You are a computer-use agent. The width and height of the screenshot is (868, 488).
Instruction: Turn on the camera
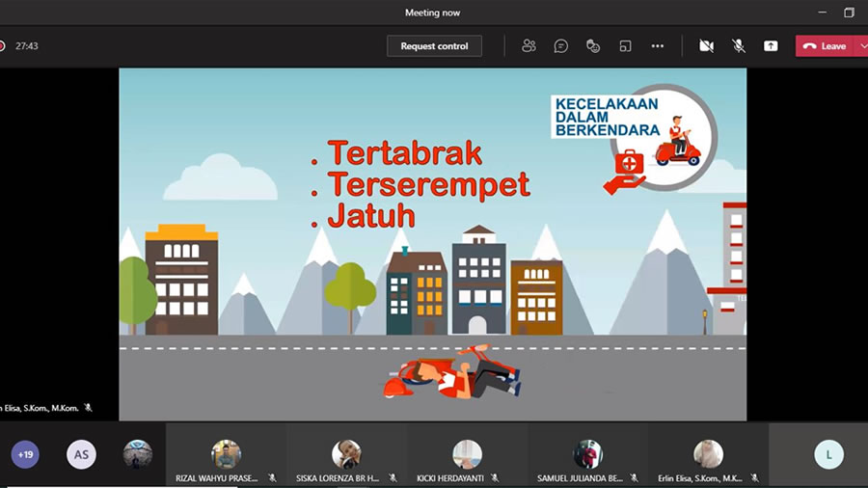coord(706,45)
